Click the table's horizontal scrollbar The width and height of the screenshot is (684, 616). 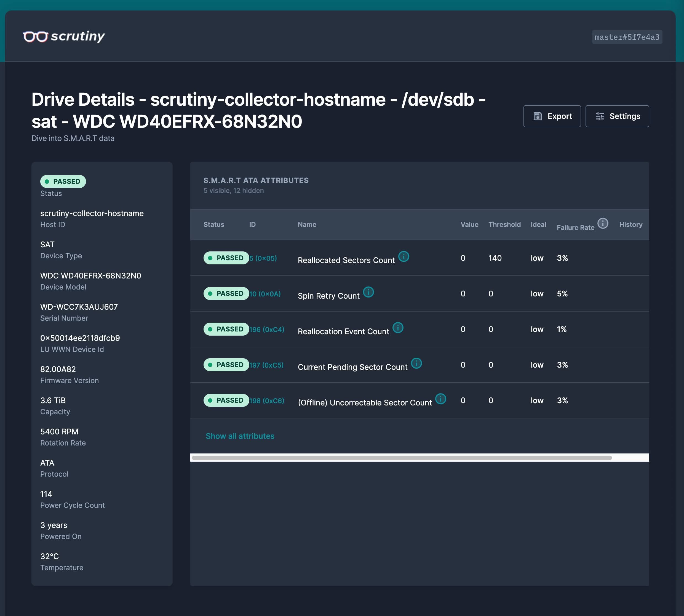coord(402,458)
